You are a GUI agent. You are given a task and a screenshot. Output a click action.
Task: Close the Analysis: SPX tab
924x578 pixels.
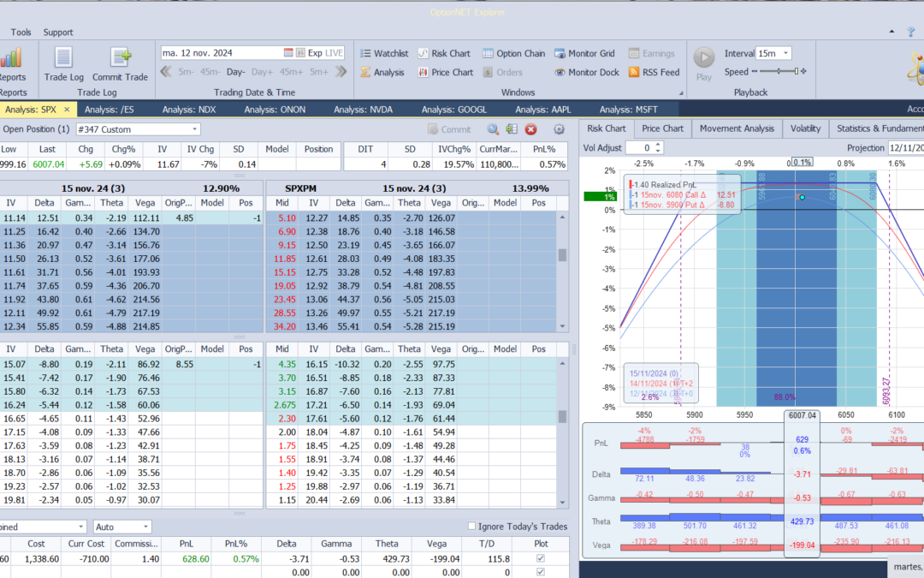[67, 109]
